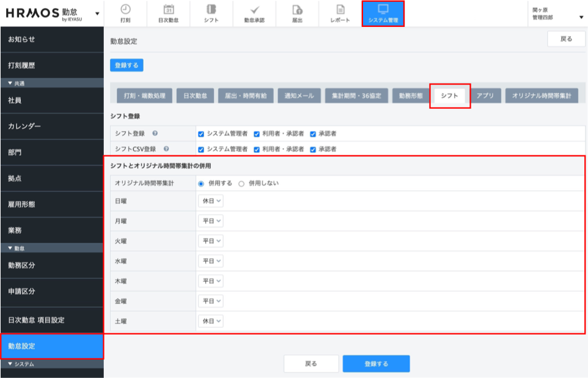
Task: Toggle システム管理者 checkbox for シフト登録
Action: click(201, 134)
